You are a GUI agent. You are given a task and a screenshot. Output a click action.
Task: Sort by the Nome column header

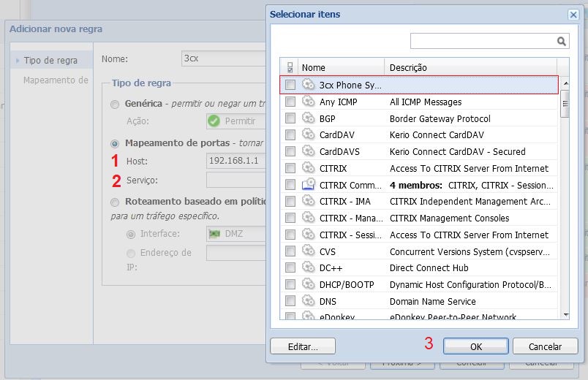341,67
